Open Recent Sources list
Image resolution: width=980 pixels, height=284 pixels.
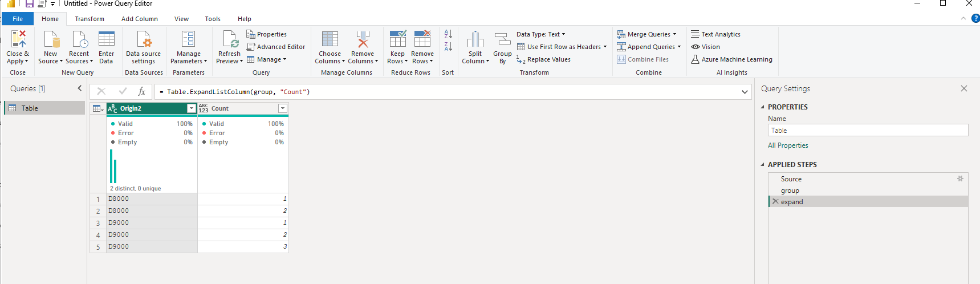point(79,47)
